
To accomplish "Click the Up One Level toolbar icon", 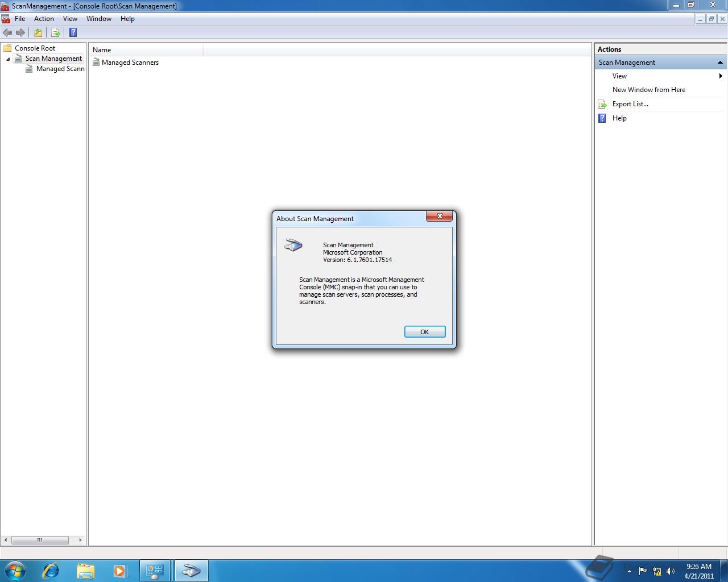I will point(38,32).
